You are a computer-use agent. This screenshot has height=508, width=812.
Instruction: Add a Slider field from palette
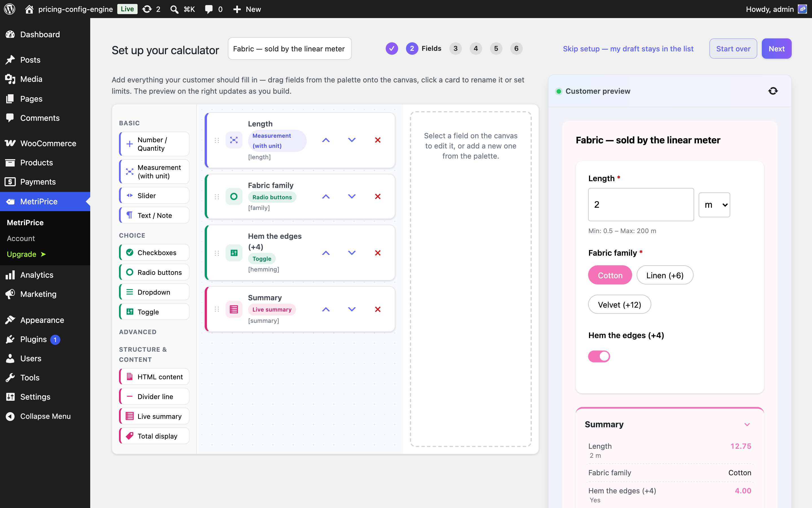(x=154, y=196)
